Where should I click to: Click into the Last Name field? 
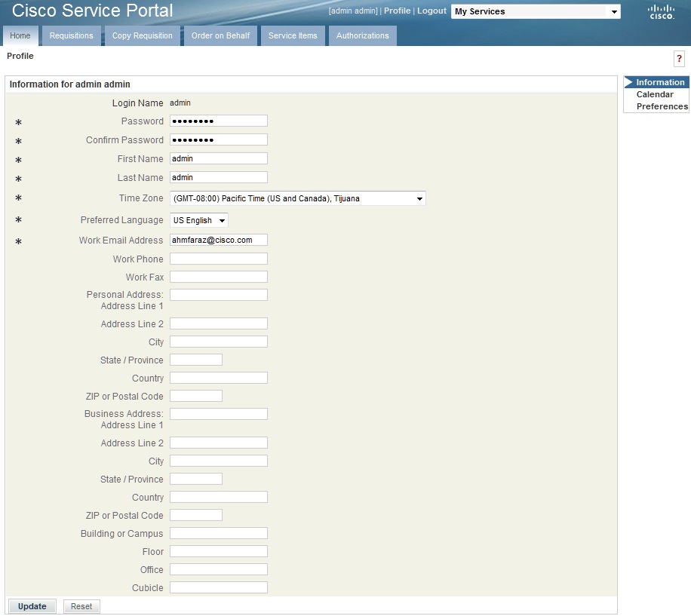point(219,177)
